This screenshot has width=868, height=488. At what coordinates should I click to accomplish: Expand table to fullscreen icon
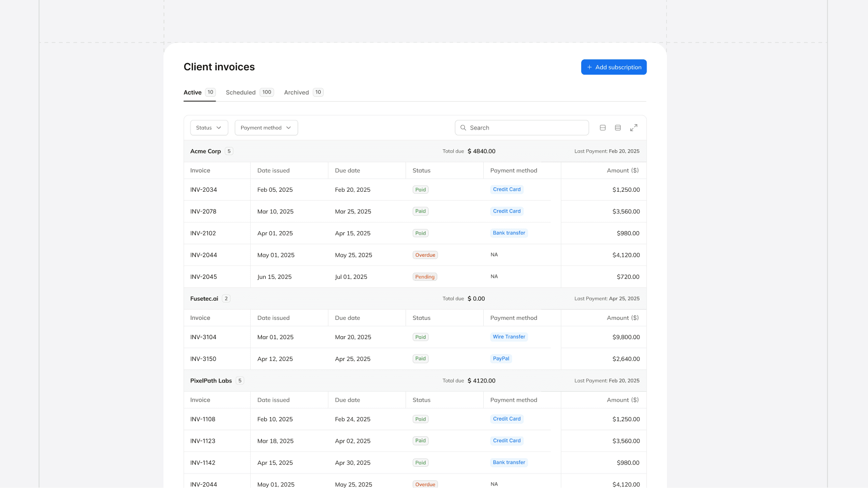[634, 128]
